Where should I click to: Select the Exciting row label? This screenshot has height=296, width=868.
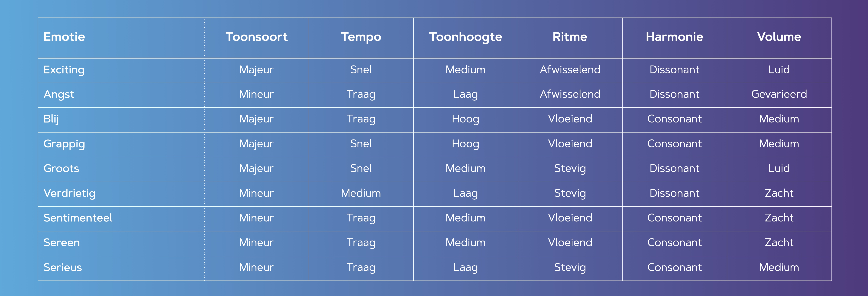[64, 70]
